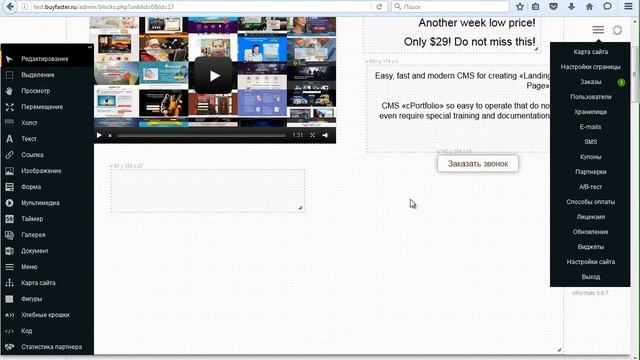Pick the Перемещение move tool icon

[x=9, y=107]
